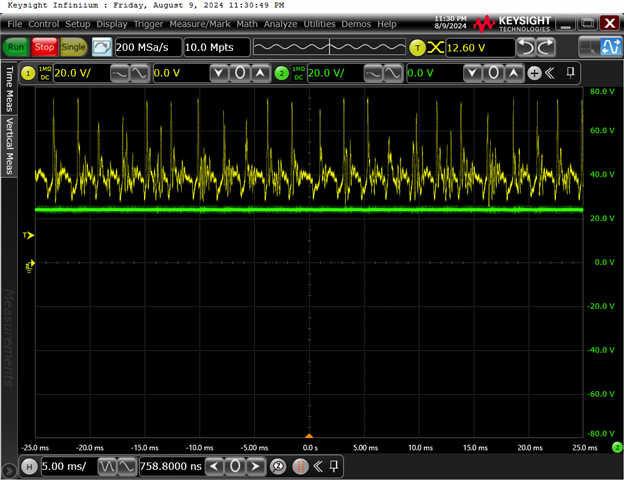Open the Analyze menu
Image resolution: width=624 pixels, height=480 pixels.
click(x=280, y=24)
